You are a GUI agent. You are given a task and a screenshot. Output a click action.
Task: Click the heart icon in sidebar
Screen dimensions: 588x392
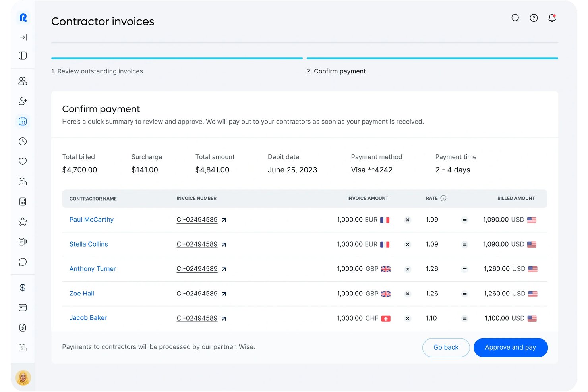(23, 161)
